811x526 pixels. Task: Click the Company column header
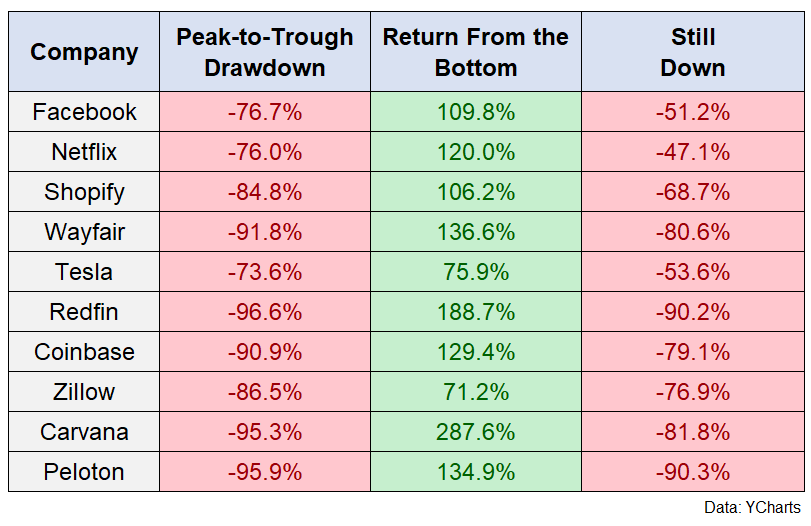coord(84,52)
